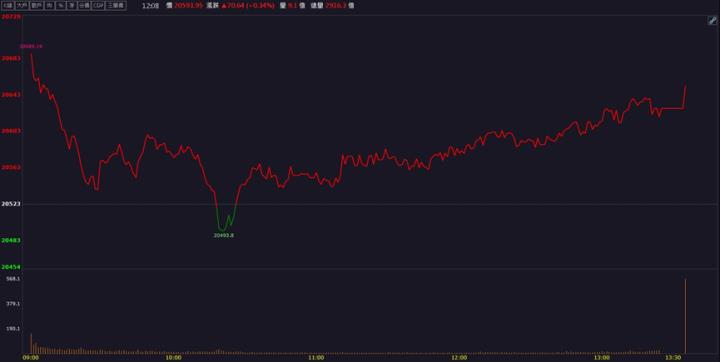This screenshot has width=720, height=362.
Task: Select the 09:00 time axis marker
Action: click(31, 357)
